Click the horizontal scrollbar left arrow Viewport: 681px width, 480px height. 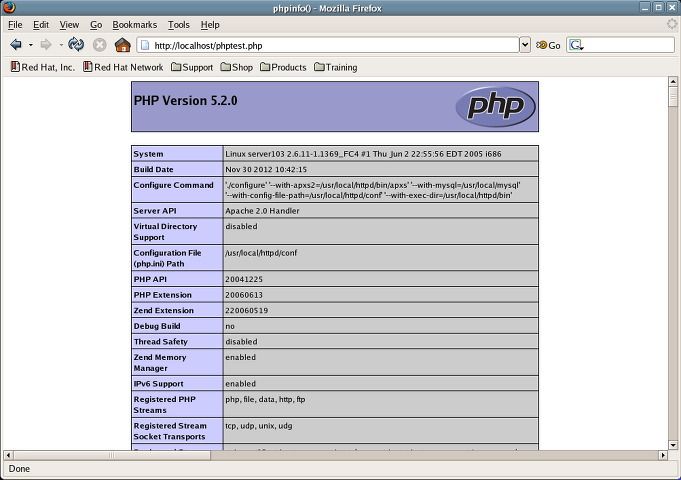point(8,455)
